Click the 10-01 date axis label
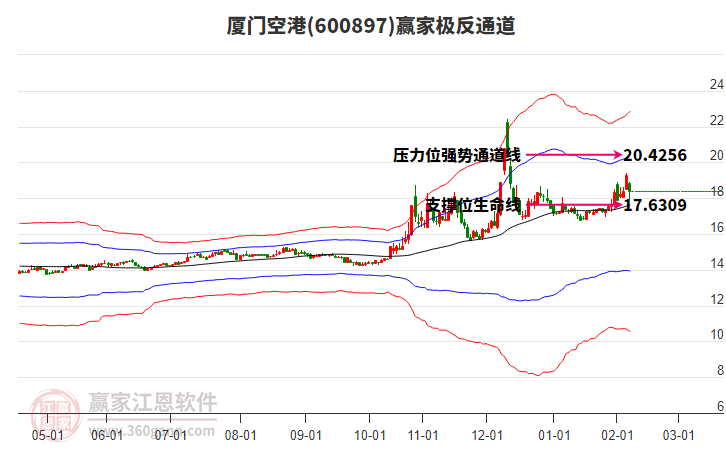 coord(369,435)
